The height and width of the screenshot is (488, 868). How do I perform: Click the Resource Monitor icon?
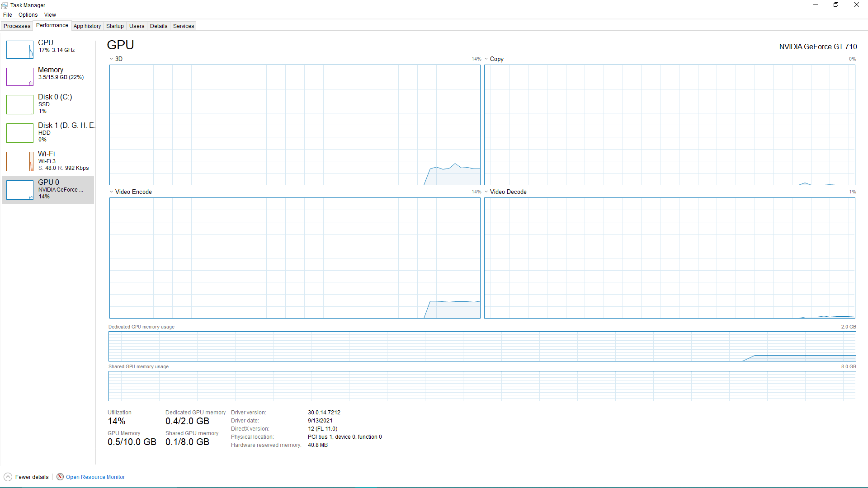click(60, 477)
